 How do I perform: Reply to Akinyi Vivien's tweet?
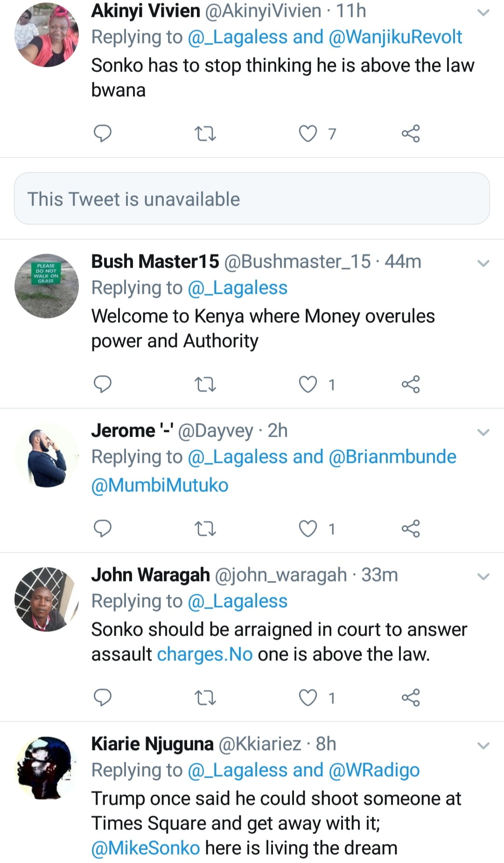pos(103,134)
